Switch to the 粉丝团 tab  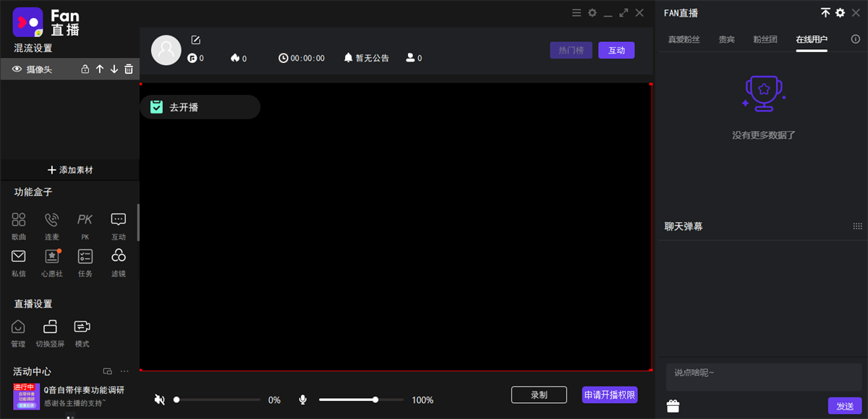(765, 39)
